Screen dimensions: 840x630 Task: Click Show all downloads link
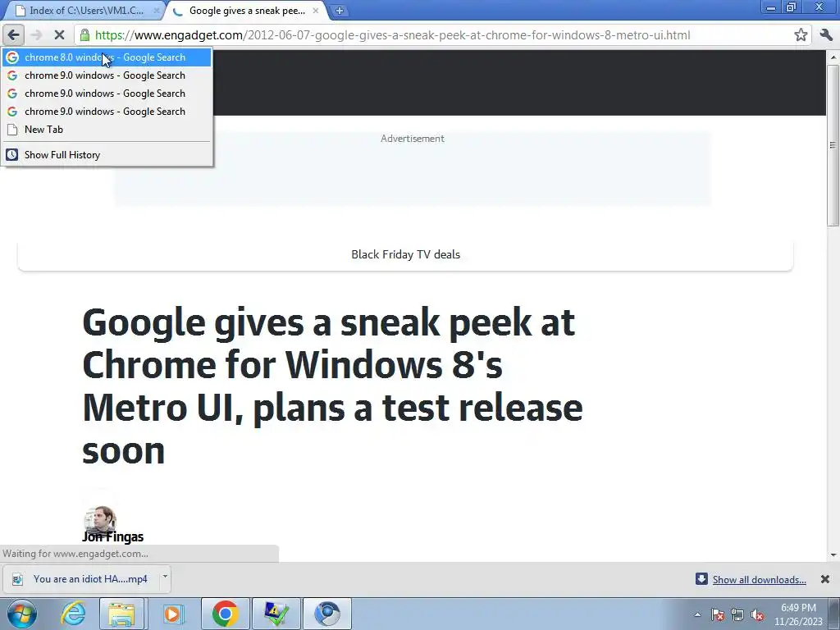pos(759,580)
